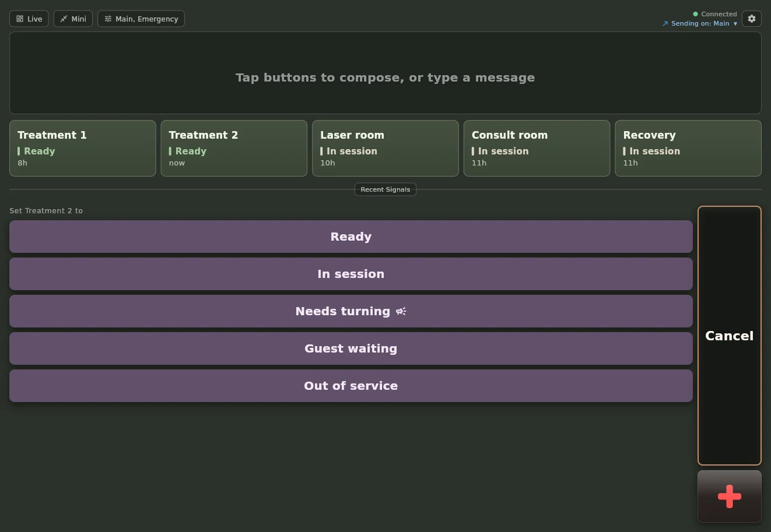Select the Recovery room card

[688, 148]
